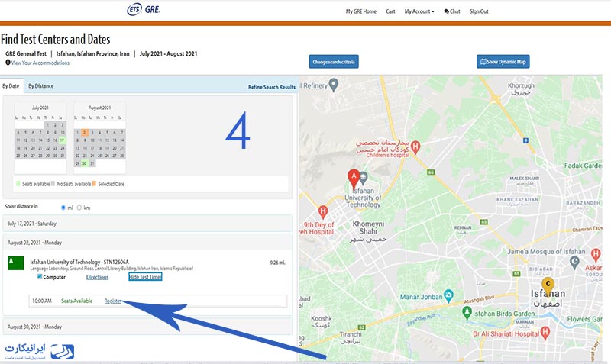The width and height of the screenshot is (611, 364).
Task: Click the Seats available green legend swatch
Action: 18,184
